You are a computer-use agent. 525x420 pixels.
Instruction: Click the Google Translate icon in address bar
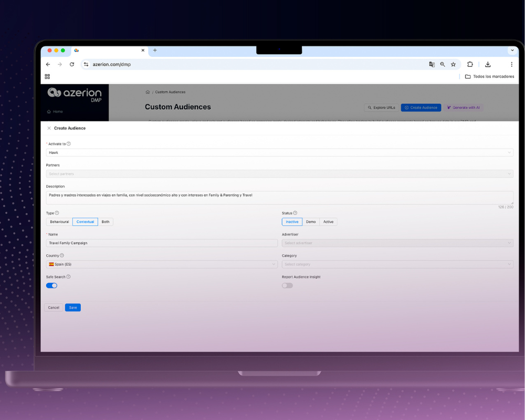coord(430,64)
